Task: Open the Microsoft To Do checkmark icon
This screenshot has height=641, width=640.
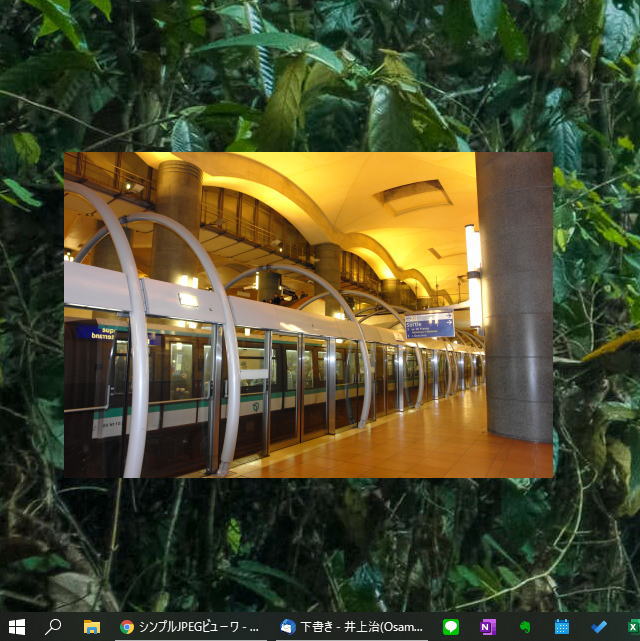Action: tap(599, 627)
